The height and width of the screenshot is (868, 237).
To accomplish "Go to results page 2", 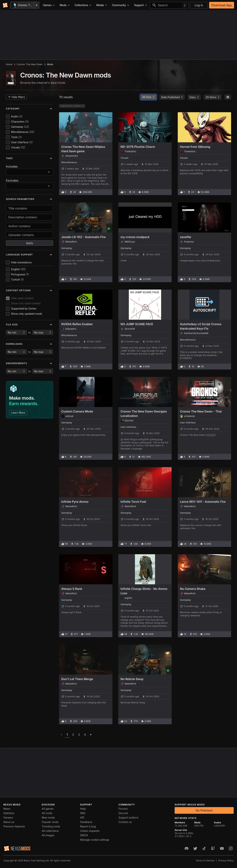I will [x=73, y=735].
